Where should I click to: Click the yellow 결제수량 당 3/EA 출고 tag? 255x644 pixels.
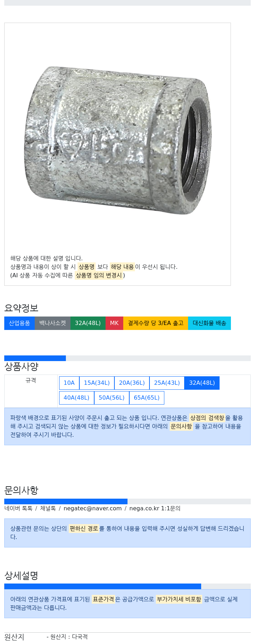pyautogui.click(x=156, y=323)
